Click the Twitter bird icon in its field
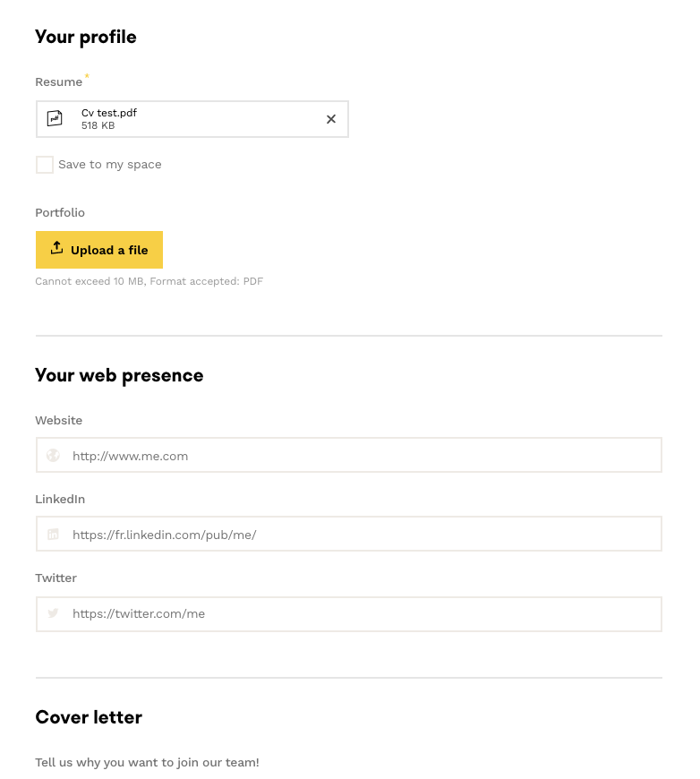Viewport: 700px width, 779px height. [54, 613]
